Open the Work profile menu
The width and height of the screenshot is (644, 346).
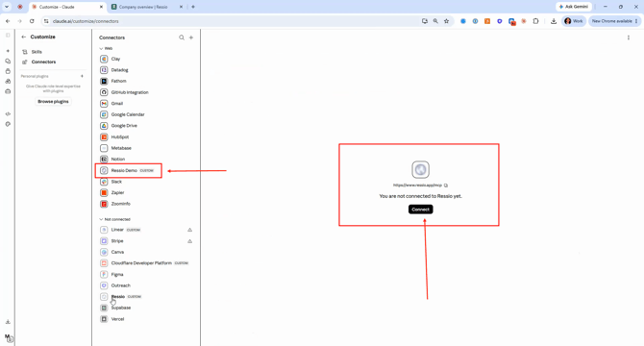pos(574,21)
